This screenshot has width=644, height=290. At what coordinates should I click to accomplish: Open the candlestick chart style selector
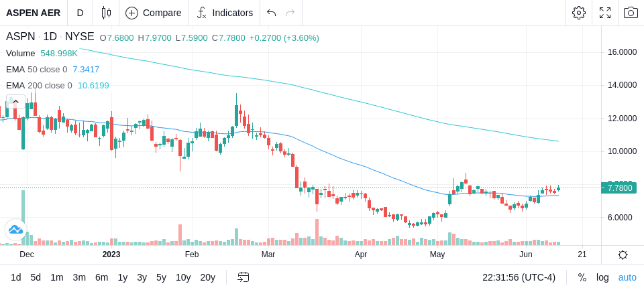point(106,13)
